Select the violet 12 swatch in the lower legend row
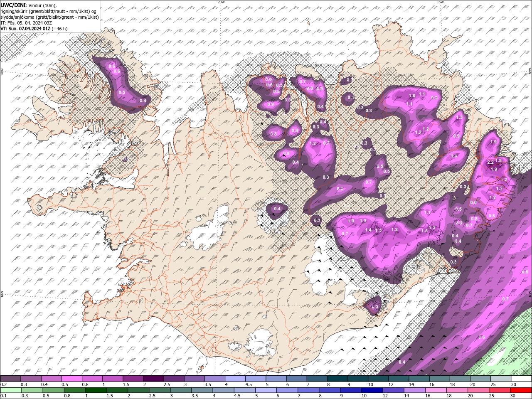Screen dimensions: 532x399 [393, 390]
